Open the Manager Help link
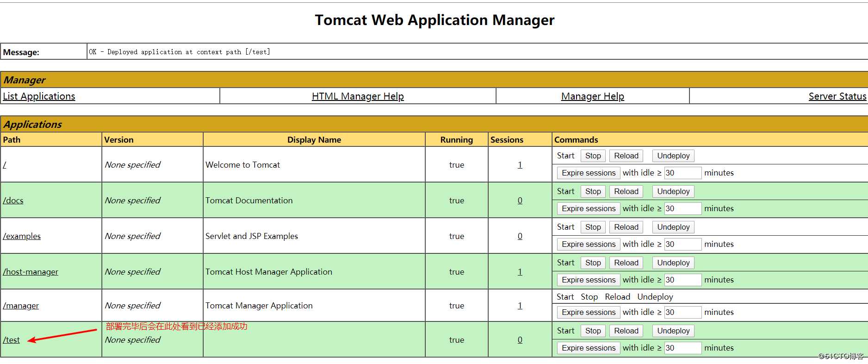The image size is (868, 364). [x=593, y=96]
